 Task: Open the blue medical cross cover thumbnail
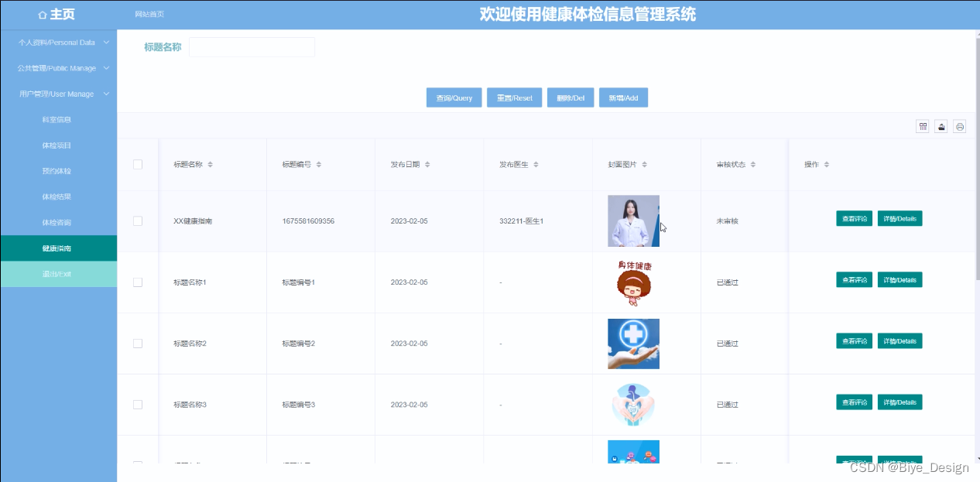tap(633, 344)
